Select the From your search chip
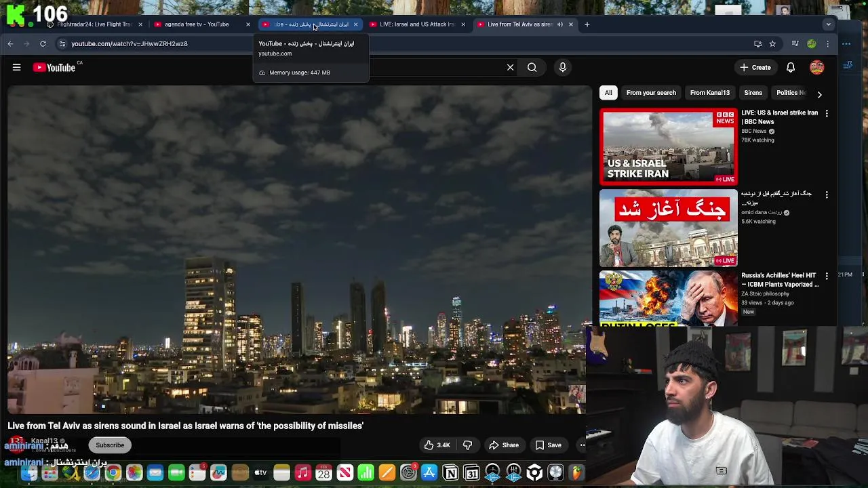868x488 pixels. (x=651, y=93)
